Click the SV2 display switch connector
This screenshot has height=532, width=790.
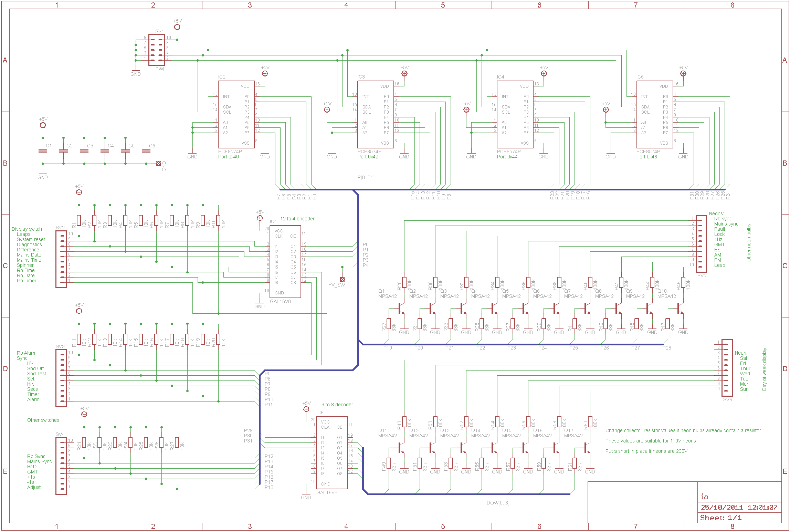coord(61,259)
